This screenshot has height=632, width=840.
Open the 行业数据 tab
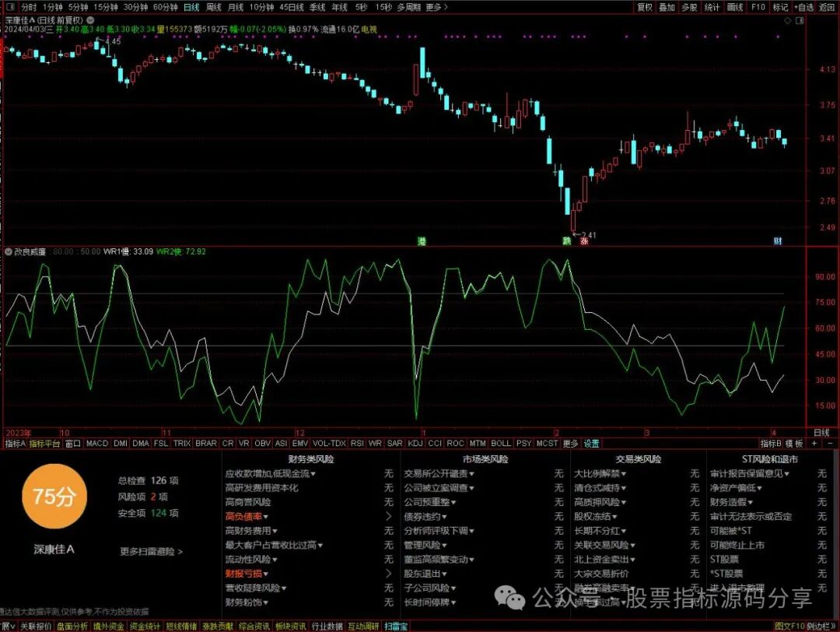click(x=327, y=626)
